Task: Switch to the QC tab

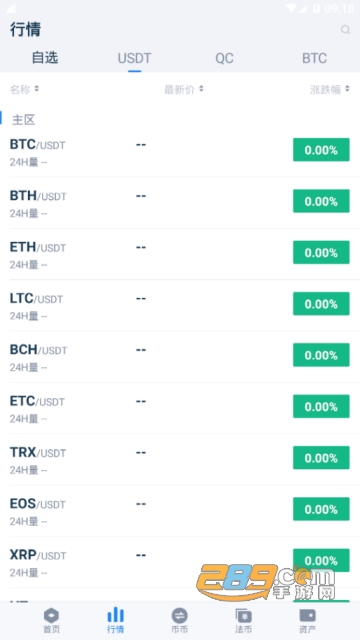Action: [224, 58]
